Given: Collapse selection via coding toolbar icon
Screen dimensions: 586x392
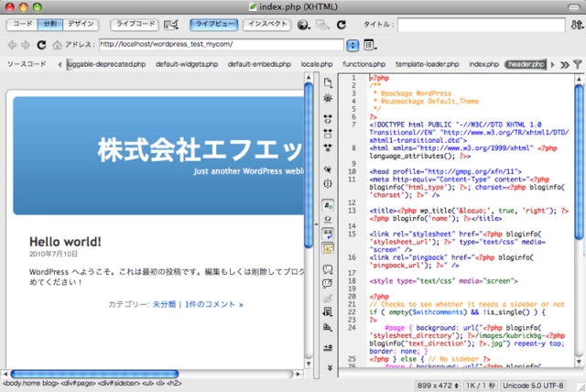Looking at the screenshot, I should [328, 134].
